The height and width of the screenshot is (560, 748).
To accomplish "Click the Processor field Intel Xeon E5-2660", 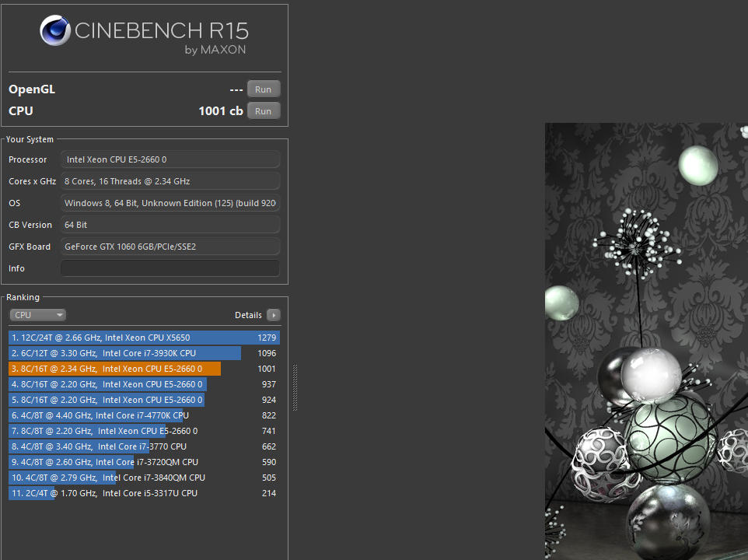I will 170,159.
